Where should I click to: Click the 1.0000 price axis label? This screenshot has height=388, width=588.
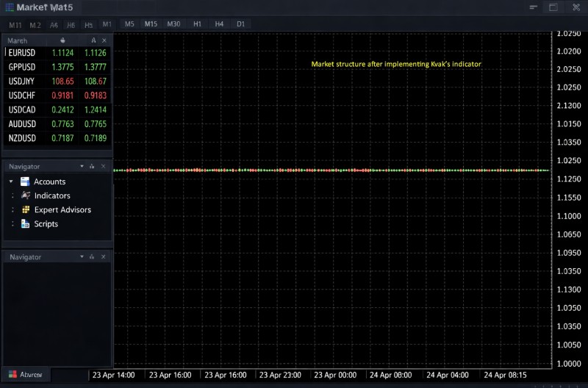[x=569, y=363]
